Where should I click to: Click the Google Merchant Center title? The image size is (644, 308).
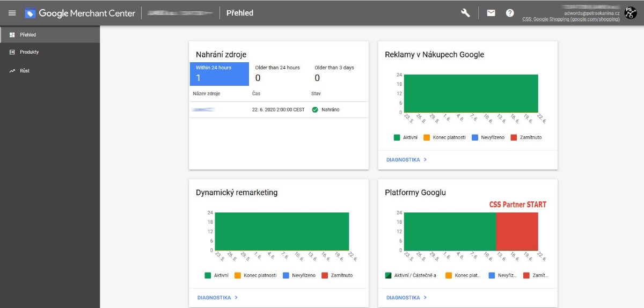coord(87,13)
